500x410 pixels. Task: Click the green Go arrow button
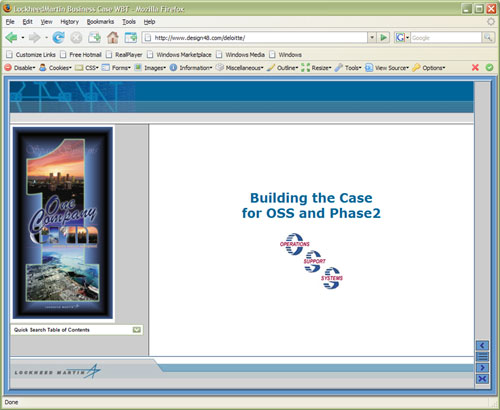pos(384,37)
